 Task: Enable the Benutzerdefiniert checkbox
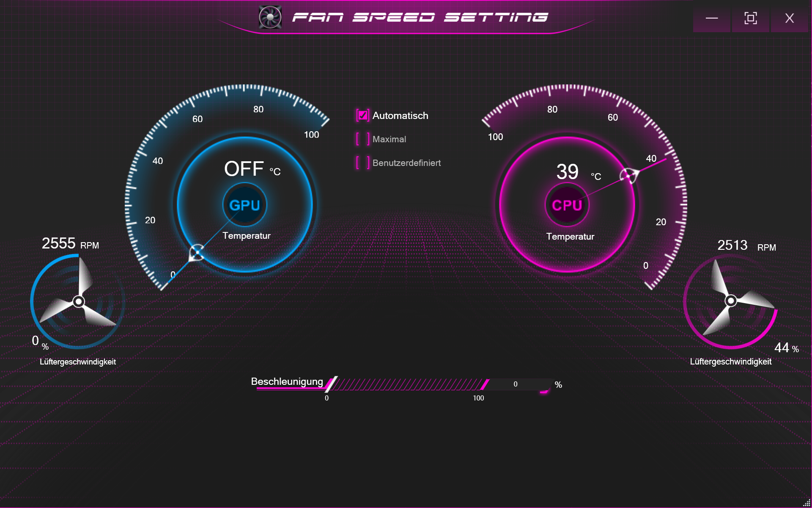(x=362, y=163)
